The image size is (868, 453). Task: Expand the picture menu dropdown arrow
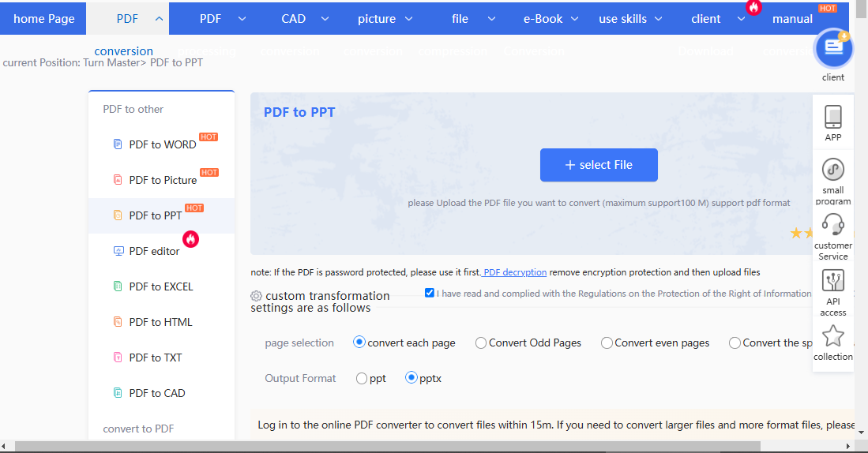408,19
